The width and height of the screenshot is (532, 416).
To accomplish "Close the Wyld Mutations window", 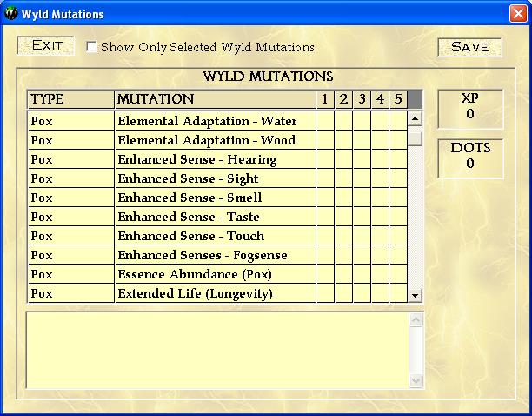I will click(518, 14).
